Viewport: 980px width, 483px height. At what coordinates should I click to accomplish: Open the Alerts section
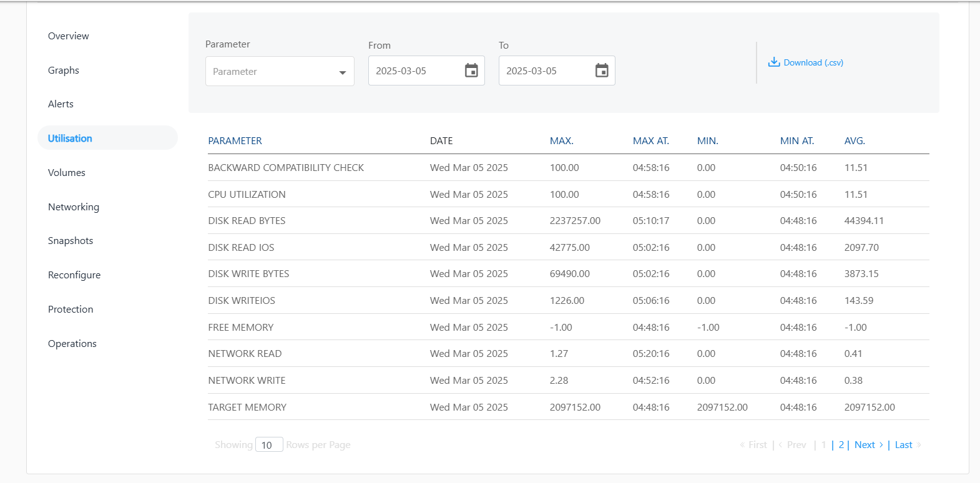tap(61, 104)
